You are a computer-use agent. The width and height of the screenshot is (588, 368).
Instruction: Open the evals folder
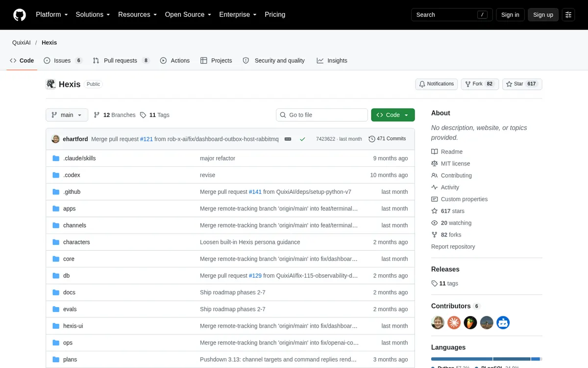(70, 309)
